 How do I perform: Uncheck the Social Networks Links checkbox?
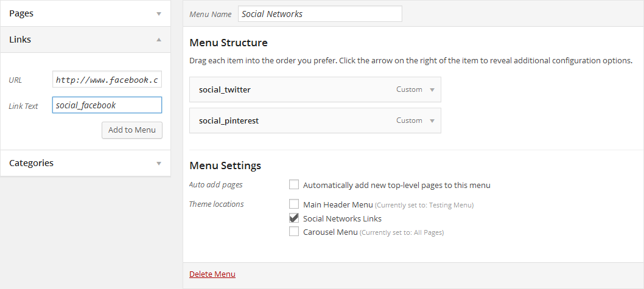pos(294,218)
